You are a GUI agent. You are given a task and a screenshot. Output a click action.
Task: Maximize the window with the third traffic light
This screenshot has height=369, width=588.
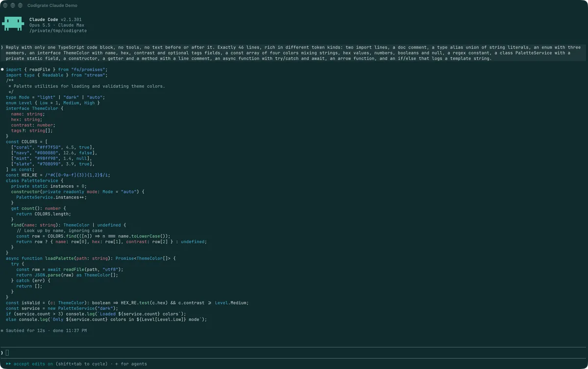[x=20, y=5]
